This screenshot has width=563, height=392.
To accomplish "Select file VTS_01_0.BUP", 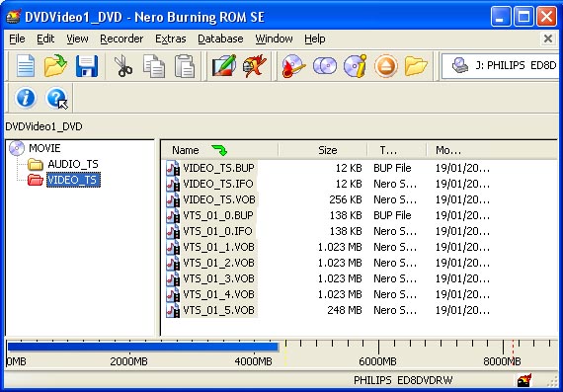I will point(218,215).
